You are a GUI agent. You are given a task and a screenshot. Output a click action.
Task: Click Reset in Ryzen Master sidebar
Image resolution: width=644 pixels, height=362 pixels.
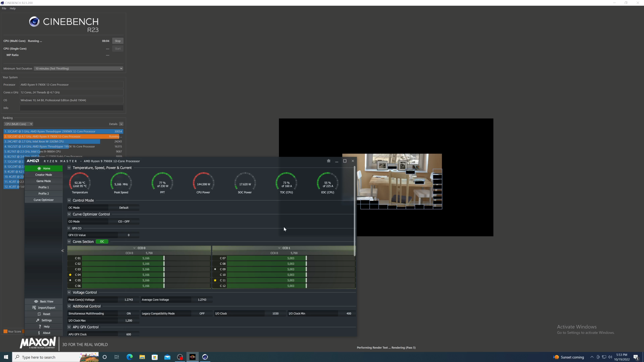pos(43,314)
